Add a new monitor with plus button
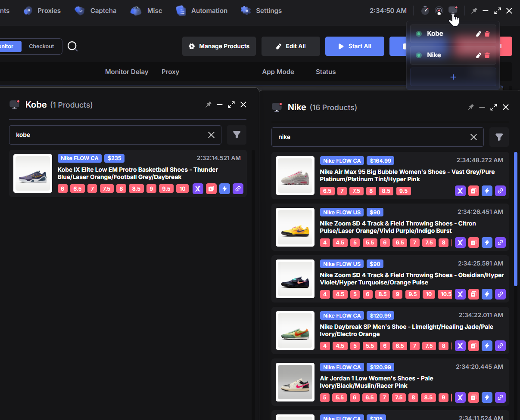The width and height of the screenshot is (520, 420). (453, 77)
